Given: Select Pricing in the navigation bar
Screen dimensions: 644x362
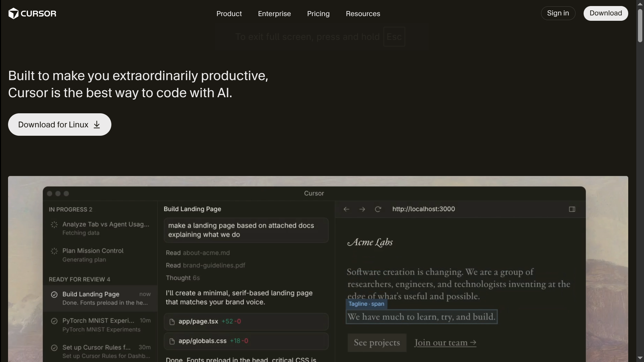Looking at the screenshot, I should coord(318,14).
